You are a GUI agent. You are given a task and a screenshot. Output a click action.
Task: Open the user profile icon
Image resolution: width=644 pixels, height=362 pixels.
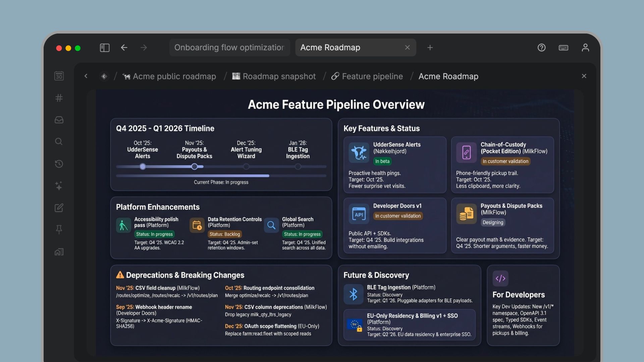point(585,48)
